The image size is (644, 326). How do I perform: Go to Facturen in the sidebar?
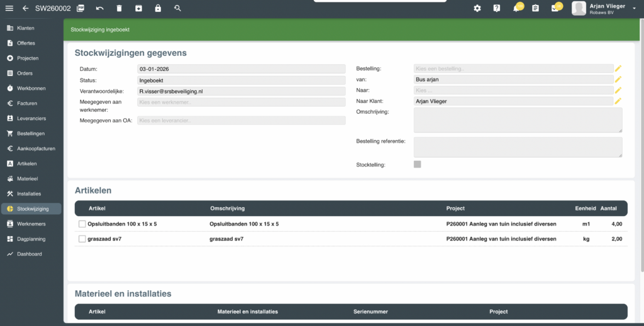[x=27, y=104]
